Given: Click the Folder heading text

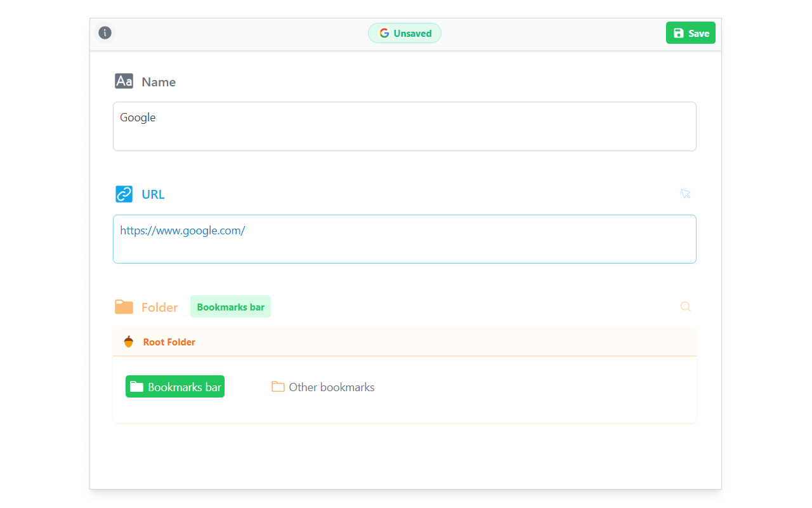Looking at the screenshot, I should click(x=160, y=307).
